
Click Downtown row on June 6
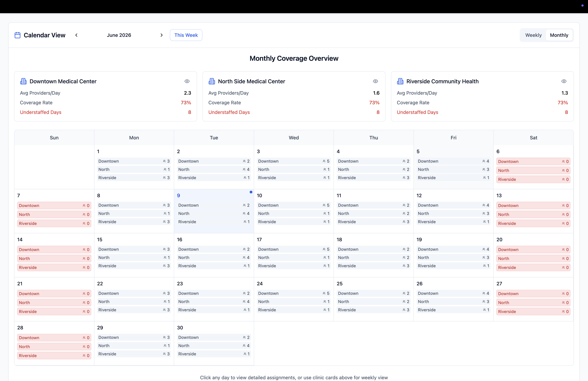[x=533, y=161]
